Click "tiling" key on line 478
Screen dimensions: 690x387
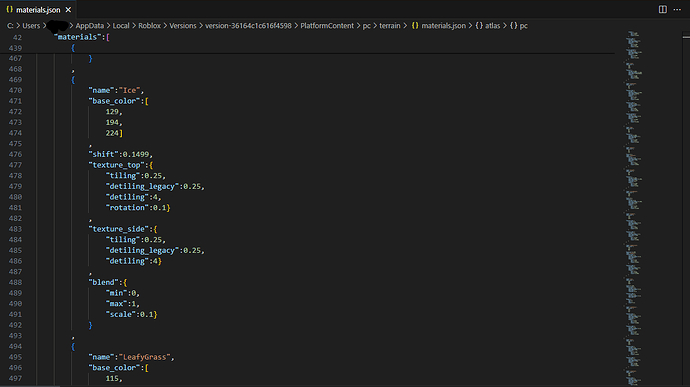point(123,176)
